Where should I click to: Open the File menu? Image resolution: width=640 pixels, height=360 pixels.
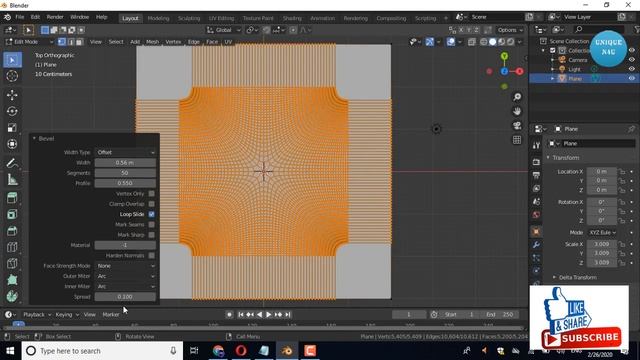pyautogui.click(x=20, y=17)
